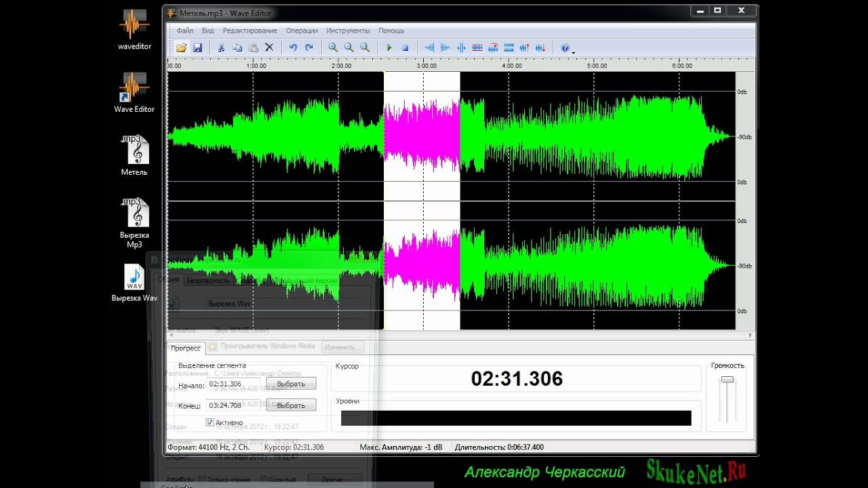Image resolution: width=868 pixels, height=488 pixels.
Task: Open help with the blue question mark icon
Action: pos(565,47)
